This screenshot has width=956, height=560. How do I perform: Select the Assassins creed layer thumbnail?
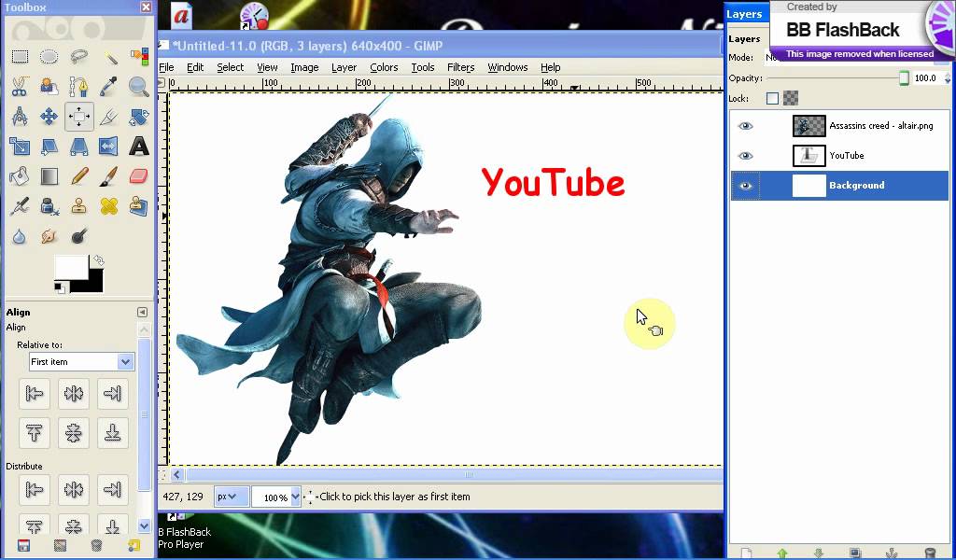pos(809,125)
